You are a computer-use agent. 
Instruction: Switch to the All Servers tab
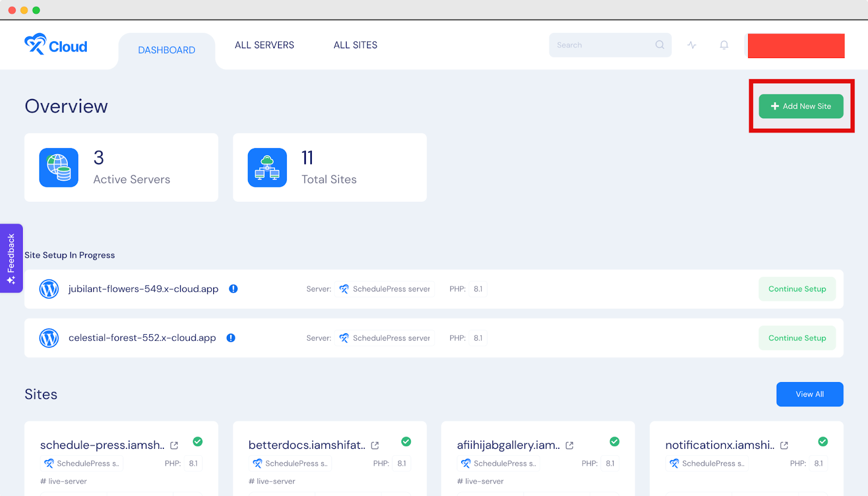pyautogui.click(x=264, y=45)
